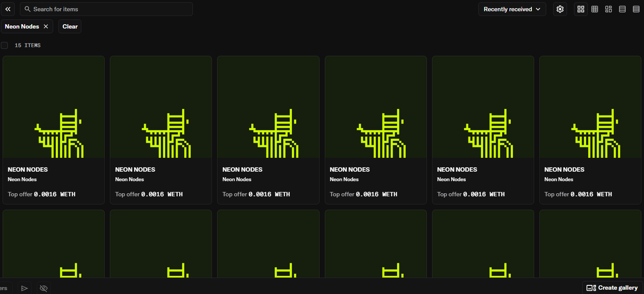Collapse the sidebar with double-chevron icon
Image resolution: width=644 pixels, height=294 pixels.
pyautogui.click(x=8, y=9)
